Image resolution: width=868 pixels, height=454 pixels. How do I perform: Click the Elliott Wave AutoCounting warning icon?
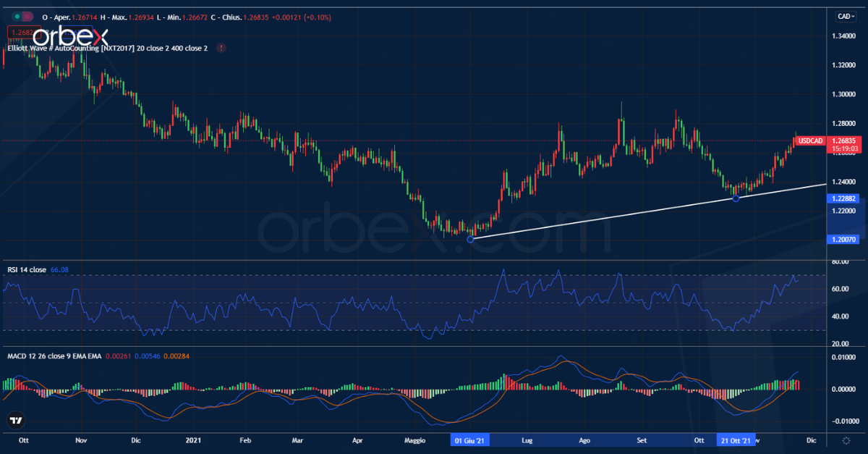click(x=221, y=49)
